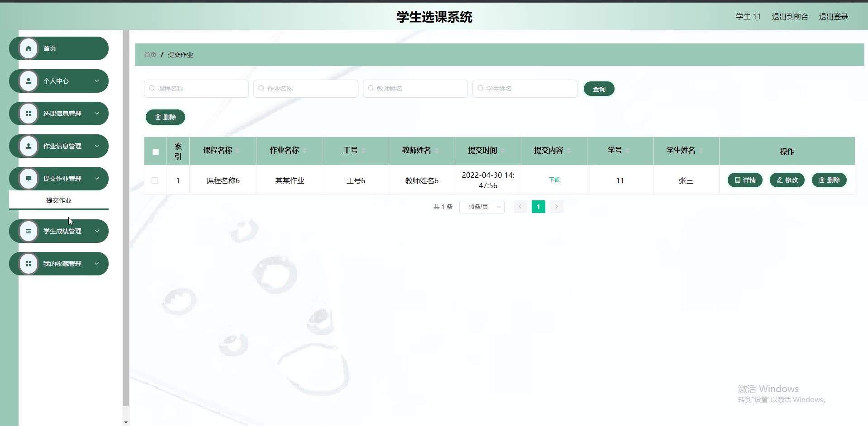The image size is (868, 426).
Task: Click the sidebar scrollbar down arrow
Action: (x=126, y=422)
